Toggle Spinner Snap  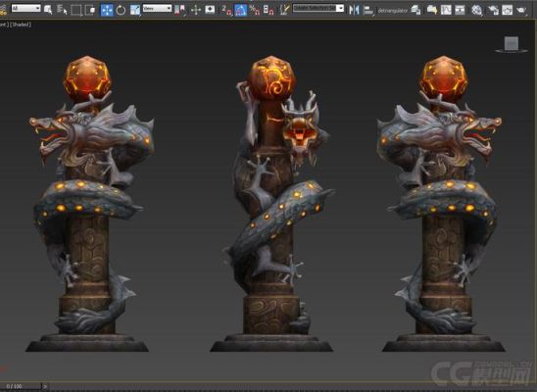tap(268, 10)
